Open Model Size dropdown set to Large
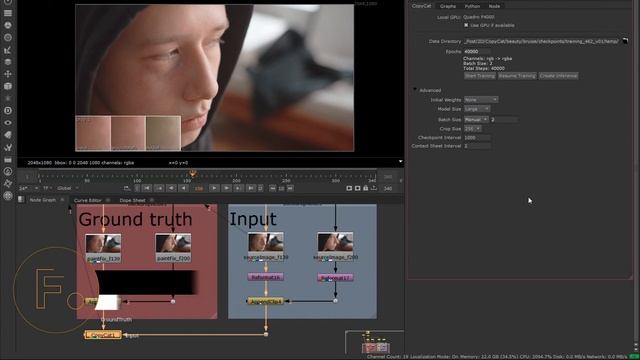 pos(477,109)
